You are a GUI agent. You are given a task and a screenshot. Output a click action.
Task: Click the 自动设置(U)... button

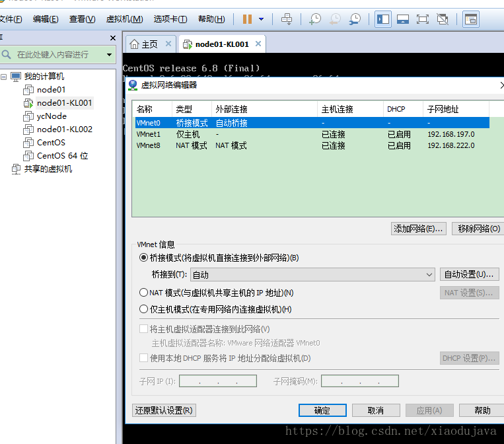point(469,274)
